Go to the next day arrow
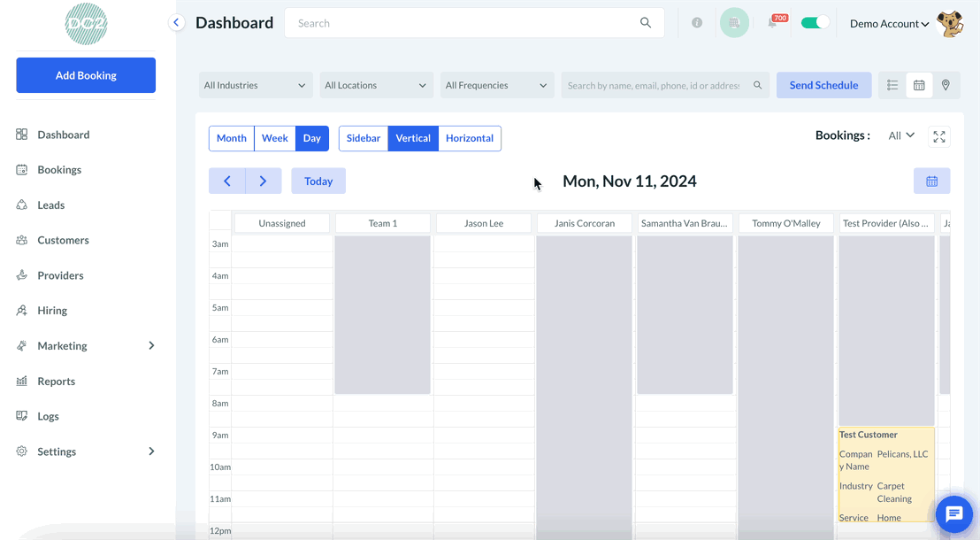The height and width of the screenshot is (540, 980). [263, 181]
